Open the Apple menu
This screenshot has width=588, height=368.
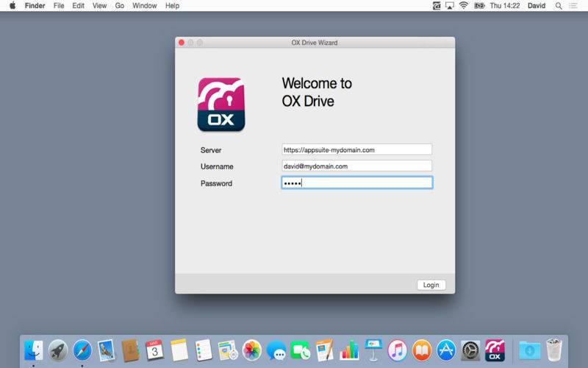12,5
